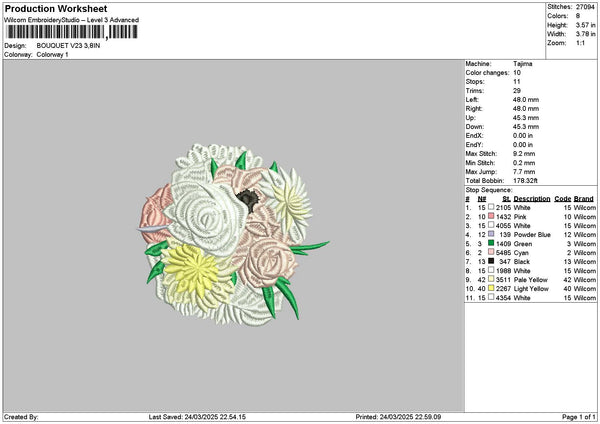Click the 'Description' column header

pos(532,199)
